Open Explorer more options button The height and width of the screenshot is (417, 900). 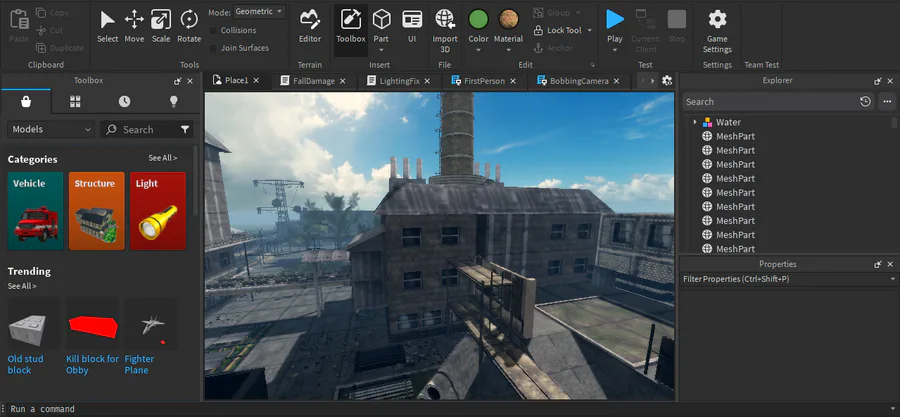click(x=887, y=102)
